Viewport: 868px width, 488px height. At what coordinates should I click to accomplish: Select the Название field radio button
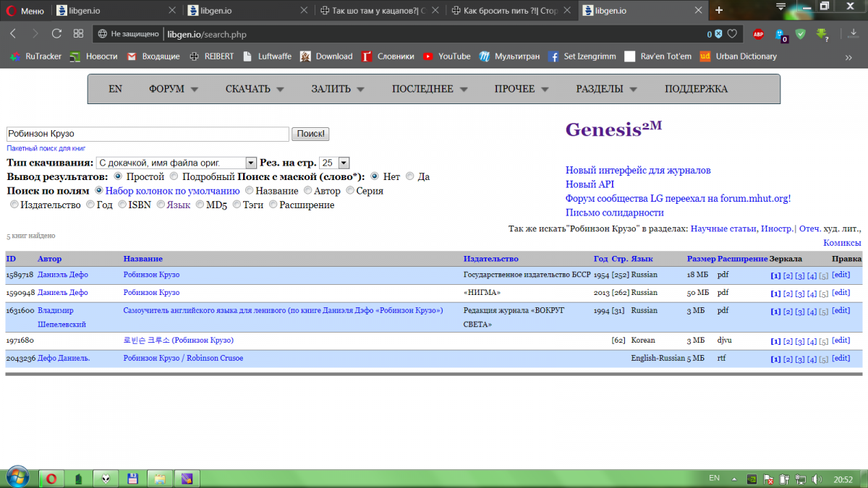[x=250, y=191]
